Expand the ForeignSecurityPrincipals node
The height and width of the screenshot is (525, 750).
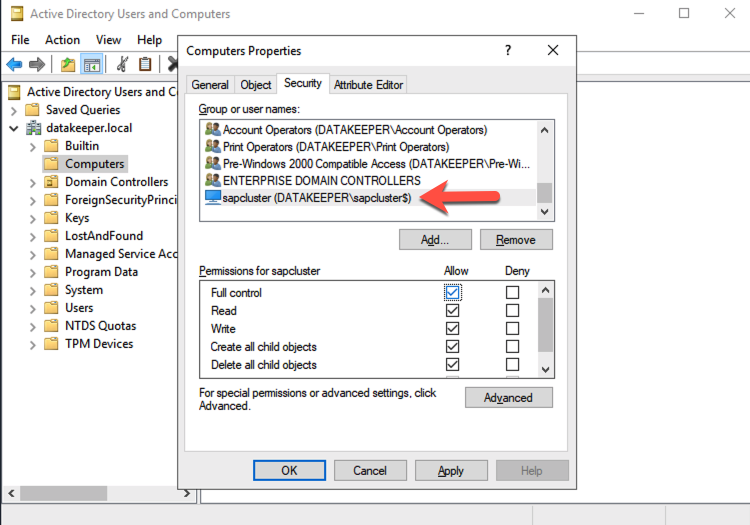(33, 201)
